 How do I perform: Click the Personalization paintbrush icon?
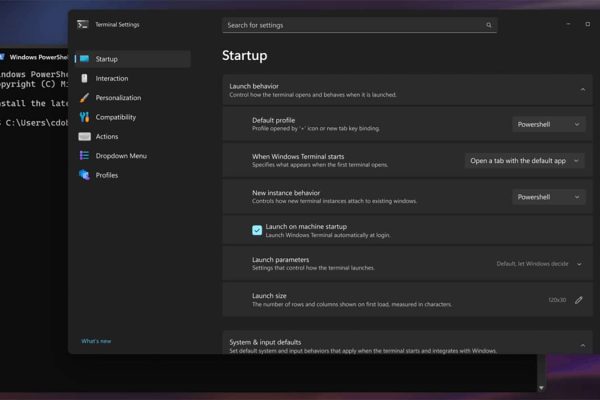(85, 98)
